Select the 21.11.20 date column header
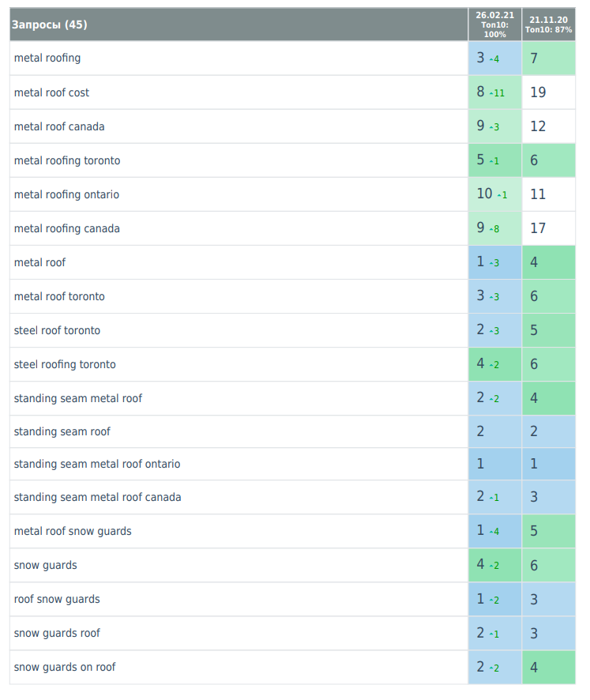 [549, 24]
